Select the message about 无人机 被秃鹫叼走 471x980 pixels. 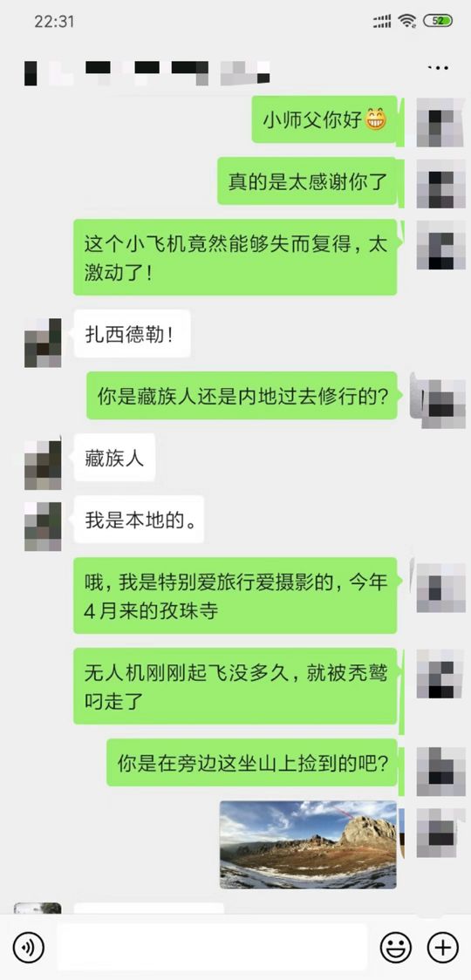coord(235,685)
